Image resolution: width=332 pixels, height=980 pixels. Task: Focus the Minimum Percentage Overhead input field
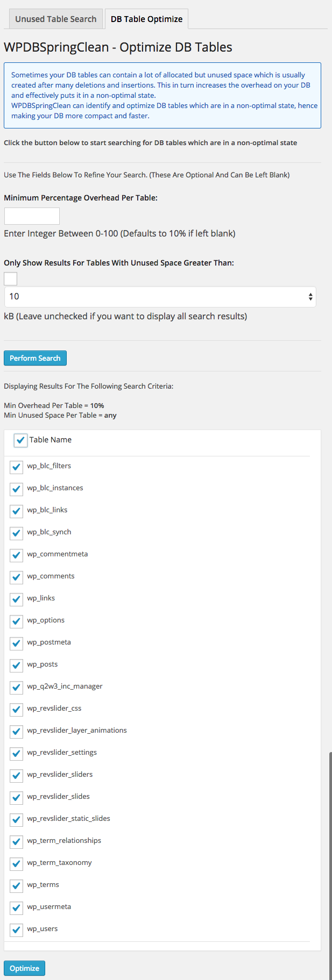click(x=32, y=216)
